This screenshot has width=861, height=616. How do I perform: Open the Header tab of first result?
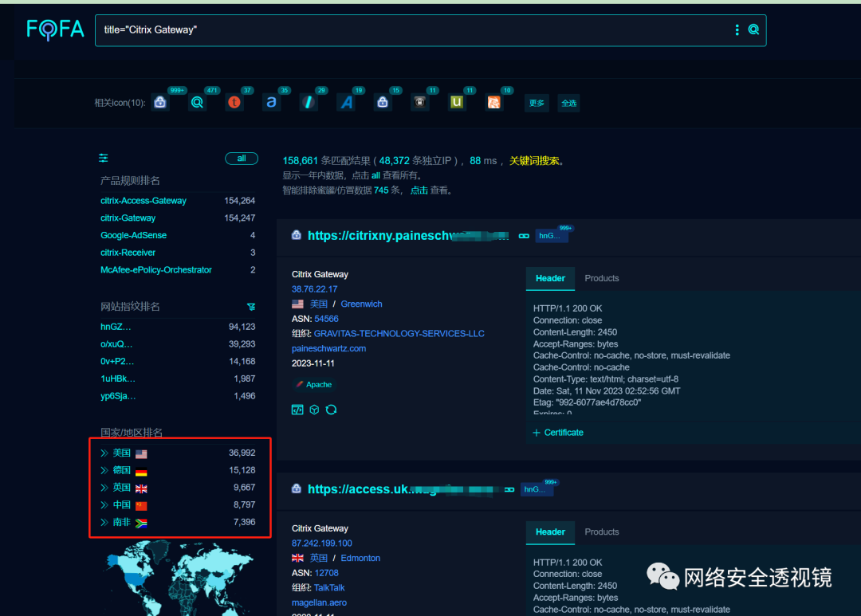coord(550,278)
